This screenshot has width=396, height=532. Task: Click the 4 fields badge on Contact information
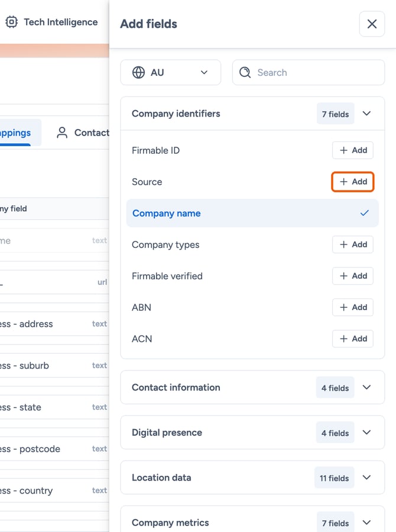(335, 388)
